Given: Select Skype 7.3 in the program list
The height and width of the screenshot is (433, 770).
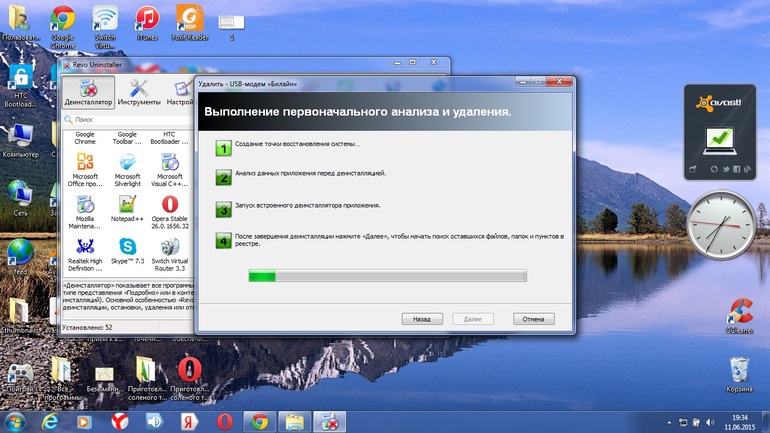Looking at the screenshot, I should click(x=128, y=251).
